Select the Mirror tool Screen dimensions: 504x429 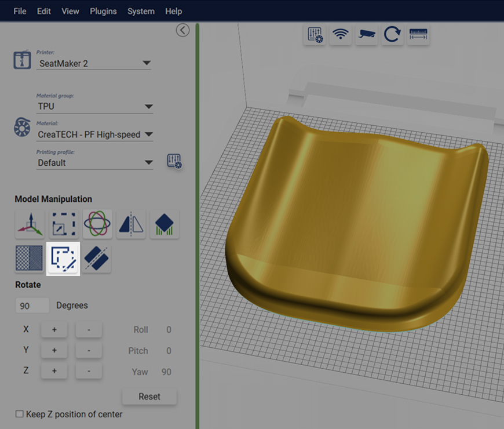point(131,224)
